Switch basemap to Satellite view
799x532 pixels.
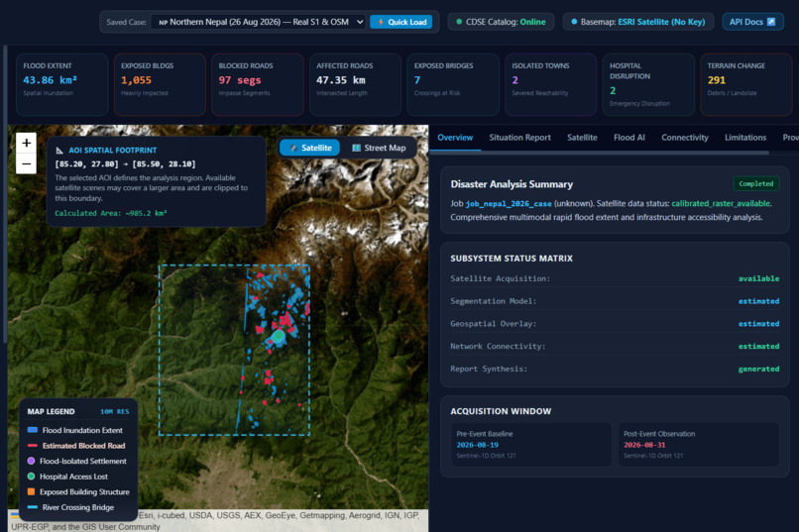(x=310, y=148)
